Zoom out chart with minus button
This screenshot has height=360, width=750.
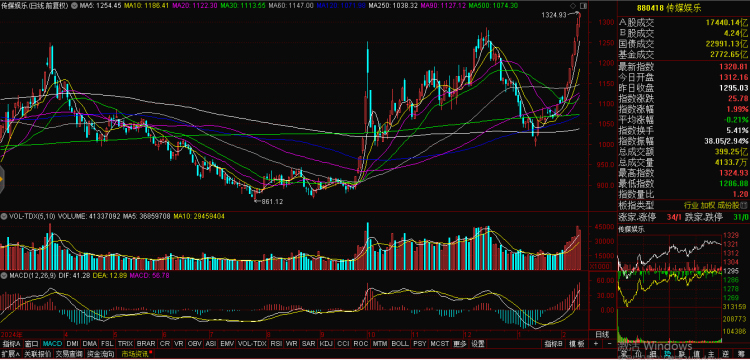coord(608,343)
